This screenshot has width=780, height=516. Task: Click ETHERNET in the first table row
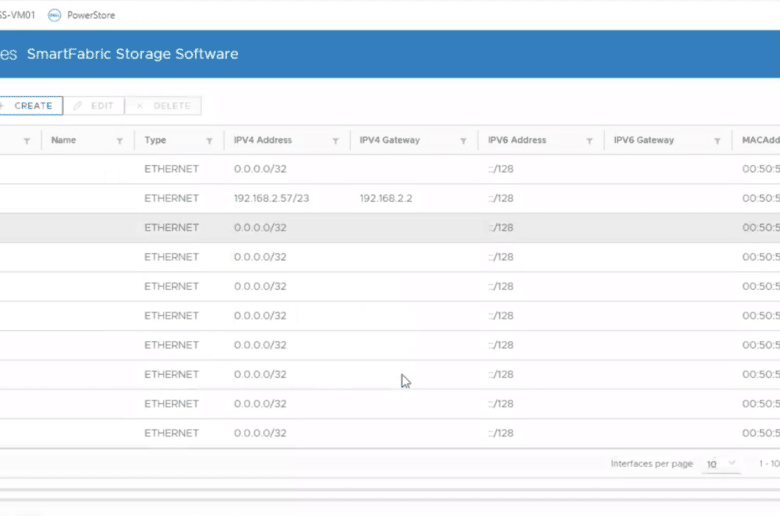[172, 169]
